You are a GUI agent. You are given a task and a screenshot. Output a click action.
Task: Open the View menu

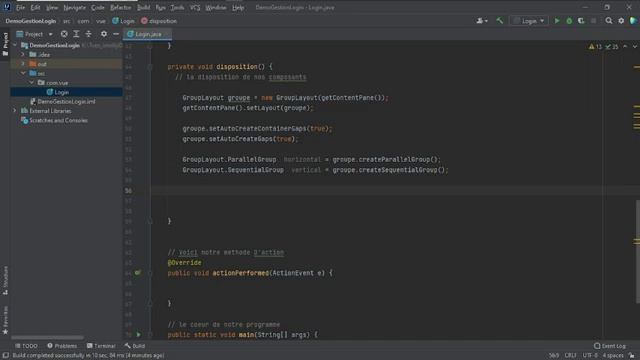point(51,7)
